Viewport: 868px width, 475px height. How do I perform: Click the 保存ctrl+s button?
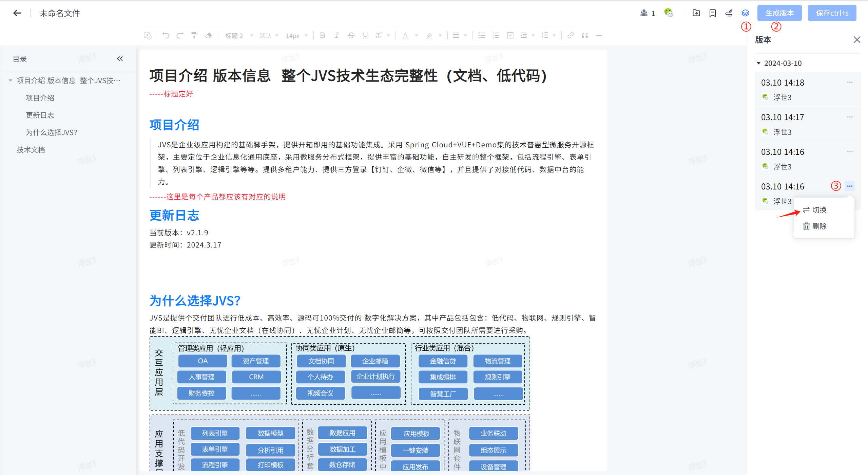(x=832, y=13)
